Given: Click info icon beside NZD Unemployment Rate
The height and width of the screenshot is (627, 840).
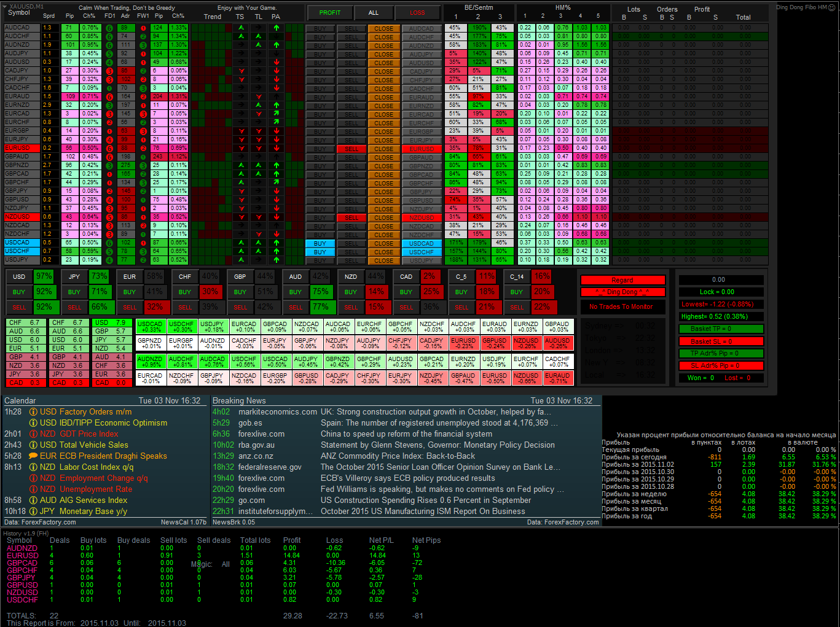Looking at the screenshot, I should [33, 489].
